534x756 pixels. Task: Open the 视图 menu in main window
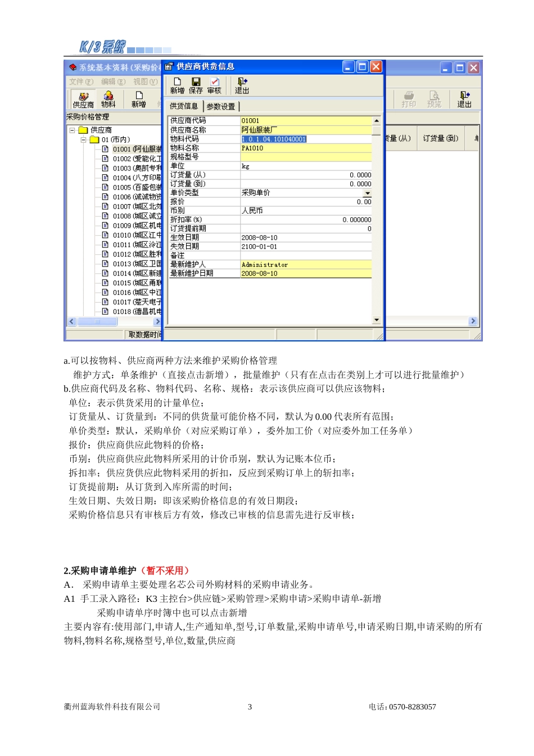(145, 82)
